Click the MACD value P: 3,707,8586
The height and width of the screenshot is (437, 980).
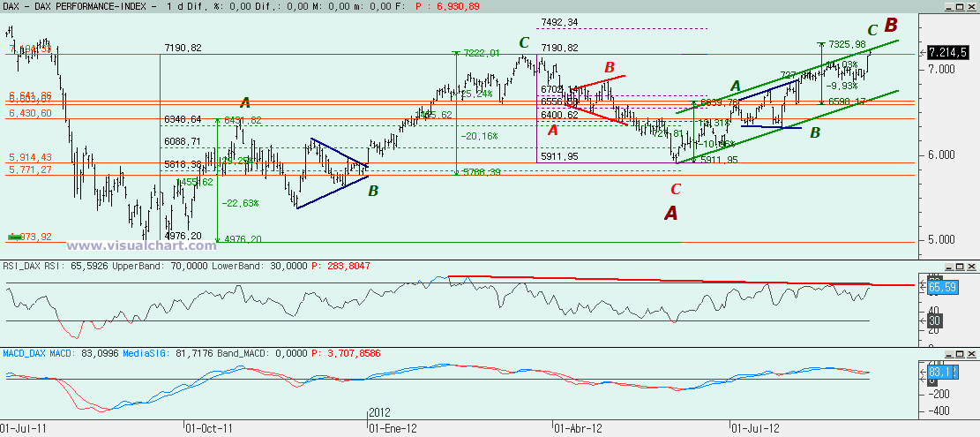[x=344, y=353]
